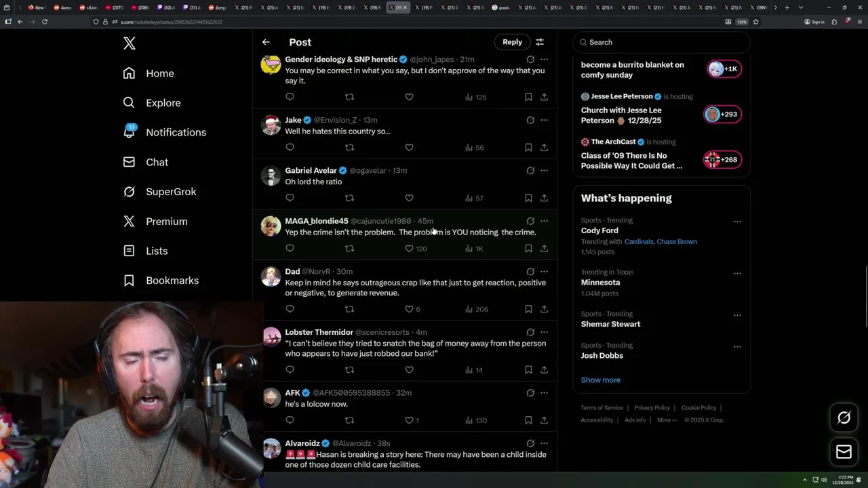Like Lobster Thermidor's post
This screenshot has height=488, width=868.
point(409,369)
